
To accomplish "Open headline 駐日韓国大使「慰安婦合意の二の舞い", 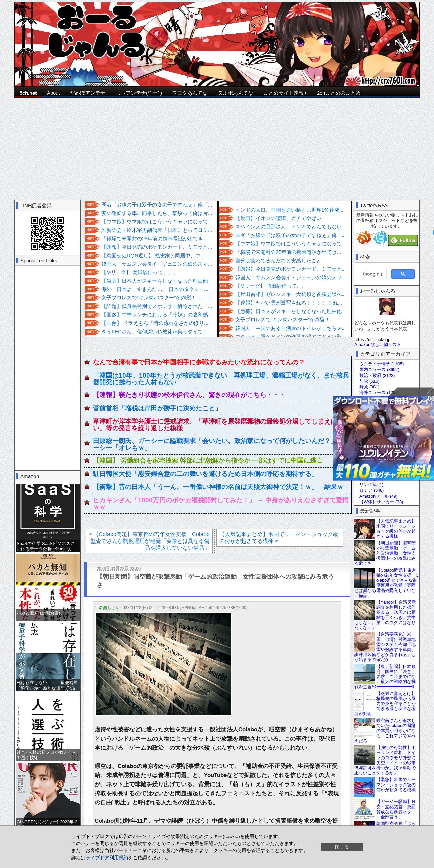I will point(205,474).
